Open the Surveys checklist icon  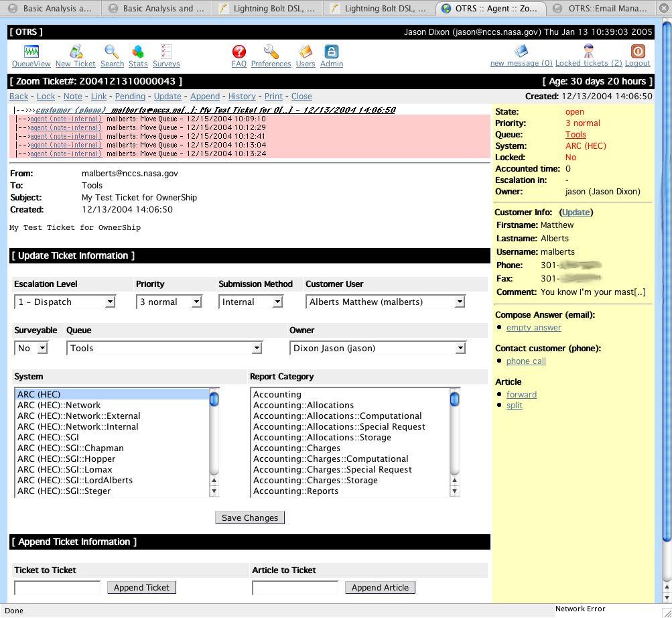tap(166, 52)
